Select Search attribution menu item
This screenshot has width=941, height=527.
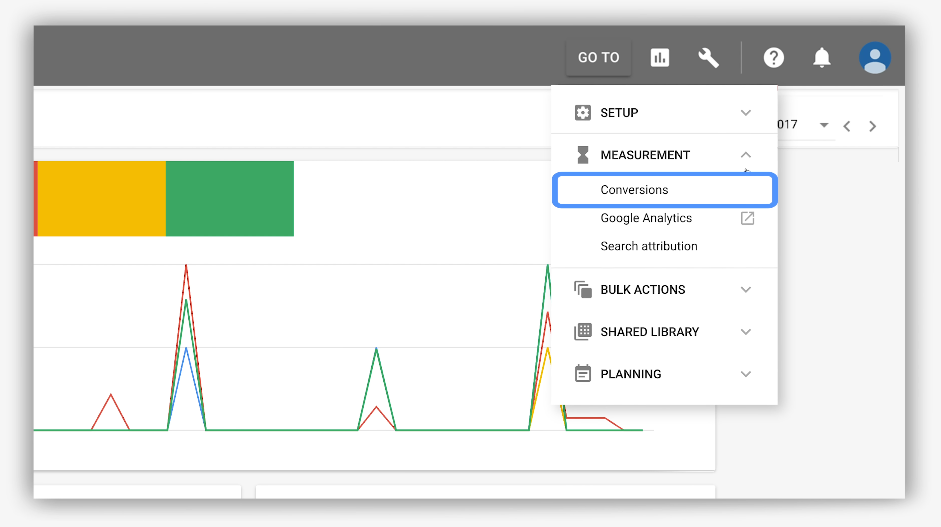(649, 246)
